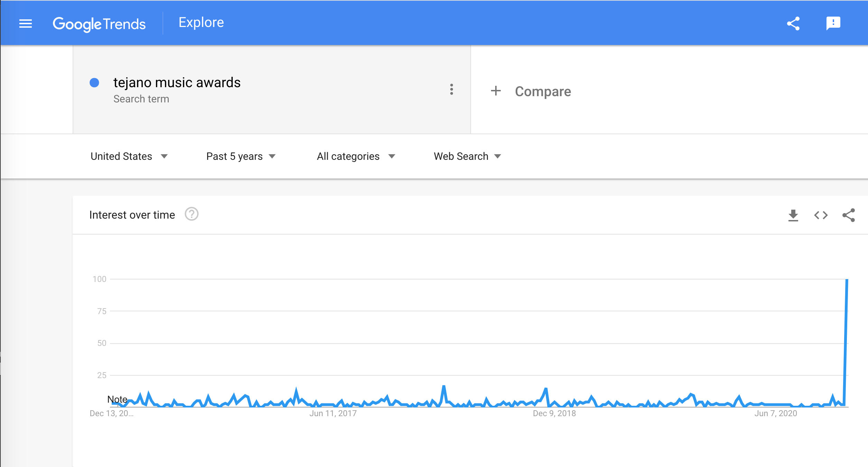868x467 pixels.
Task: Go to the Explore page
Action: (201, 22)
